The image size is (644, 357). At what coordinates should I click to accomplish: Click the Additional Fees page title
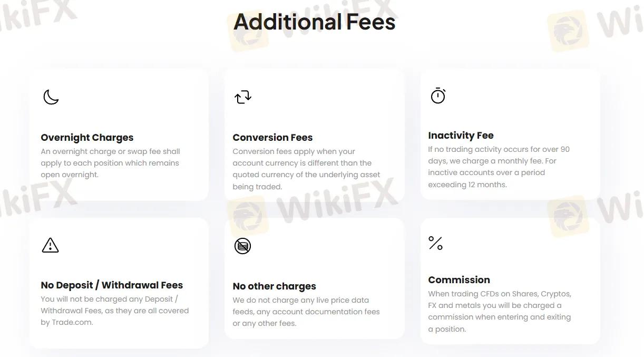pos(314,22)
